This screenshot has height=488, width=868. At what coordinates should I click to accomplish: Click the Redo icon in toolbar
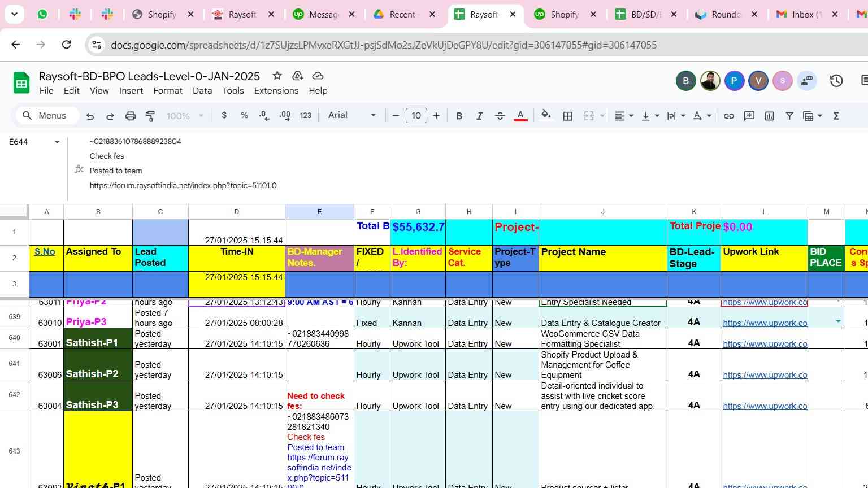coord(110,116)
